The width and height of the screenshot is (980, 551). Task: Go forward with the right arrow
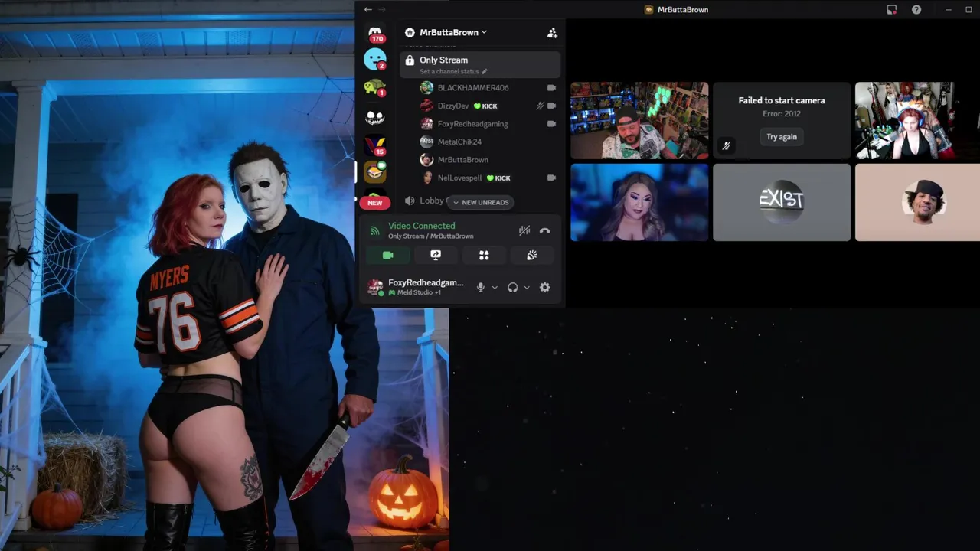point(382,9)
